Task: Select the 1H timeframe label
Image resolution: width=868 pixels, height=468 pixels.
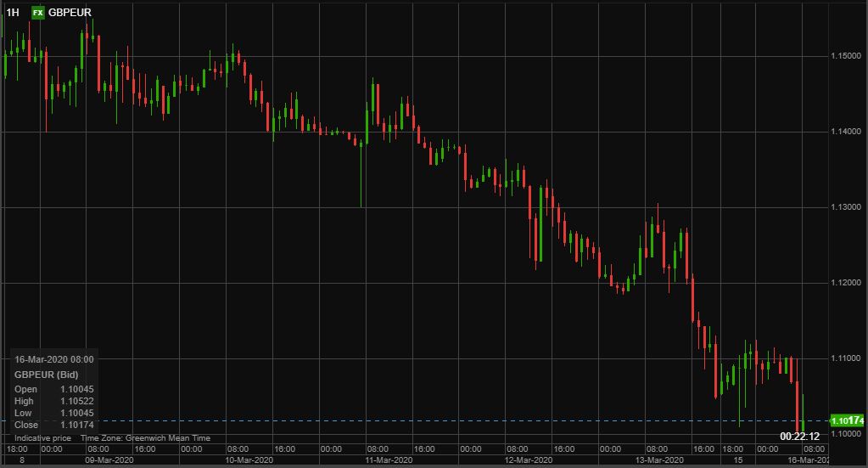Action: click(12, 12)
